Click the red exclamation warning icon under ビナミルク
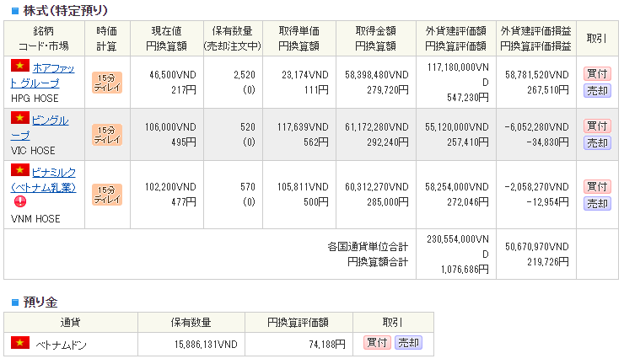This screenshot has height=364, width=624. point(20,201)
